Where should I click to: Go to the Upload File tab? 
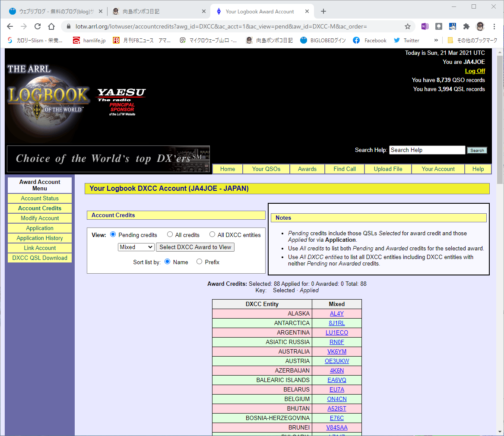point(388,169)
